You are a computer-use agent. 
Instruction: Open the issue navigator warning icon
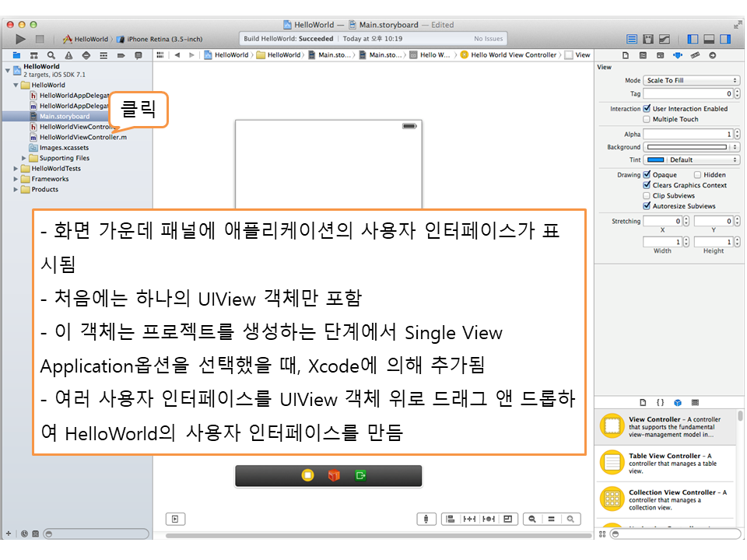pos(68,55)
